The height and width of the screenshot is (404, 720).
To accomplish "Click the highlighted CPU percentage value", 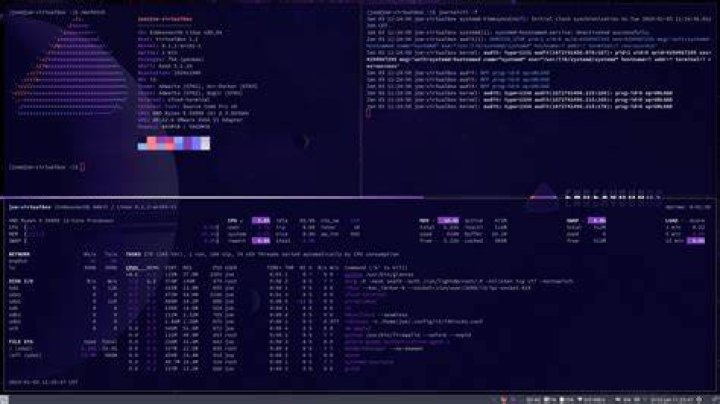I will pos(261,221).
